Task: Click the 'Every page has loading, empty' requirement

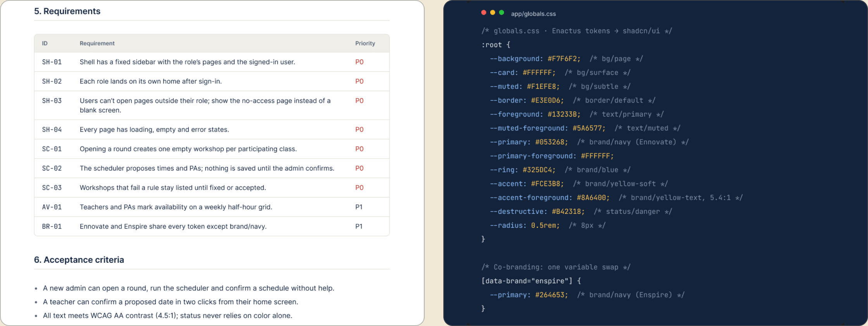Action: tap(154, 130)
